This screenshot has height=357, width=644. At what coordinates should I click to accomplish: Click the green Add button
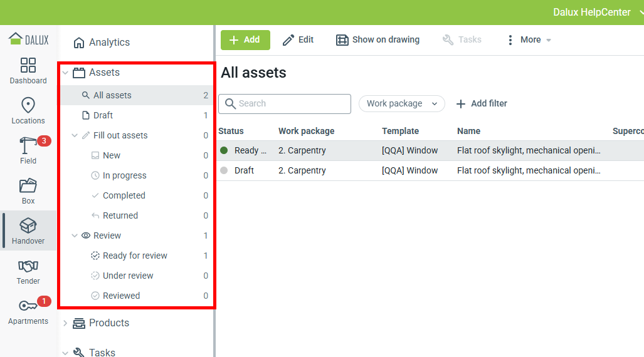point(245,39)
